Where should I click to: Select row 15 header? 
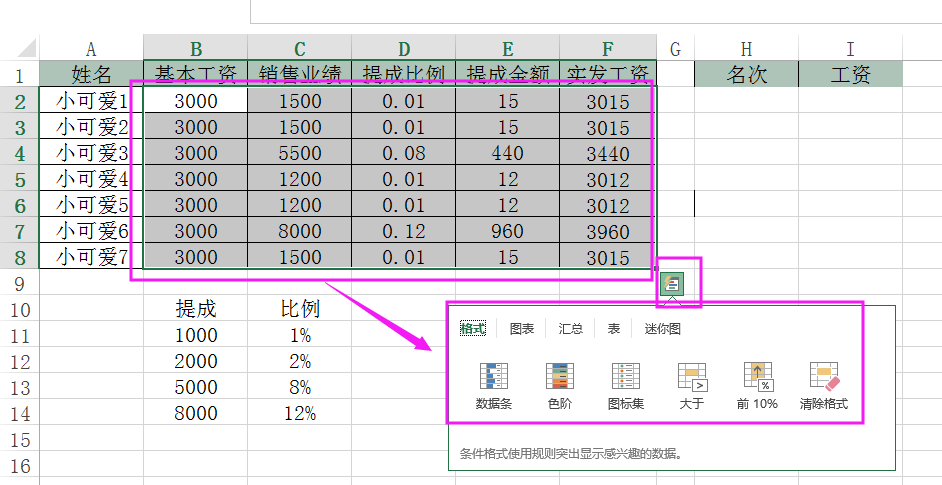[20, 439]
